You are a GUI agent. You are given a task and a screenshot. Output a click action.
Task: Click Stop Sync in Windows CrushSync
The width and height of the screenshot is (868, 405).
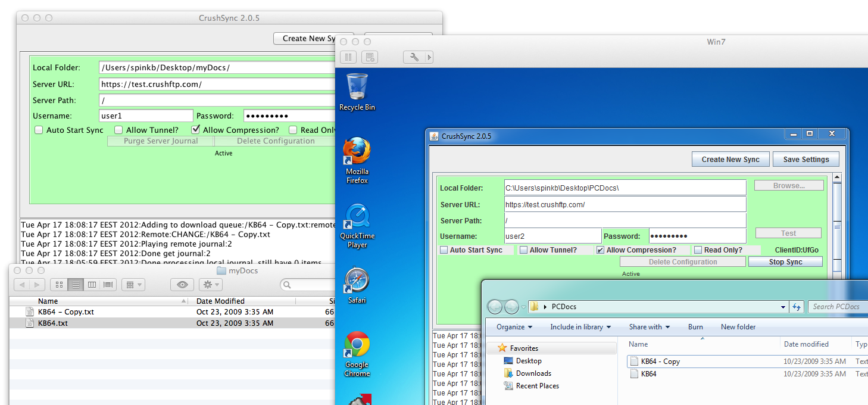(785, 261)
